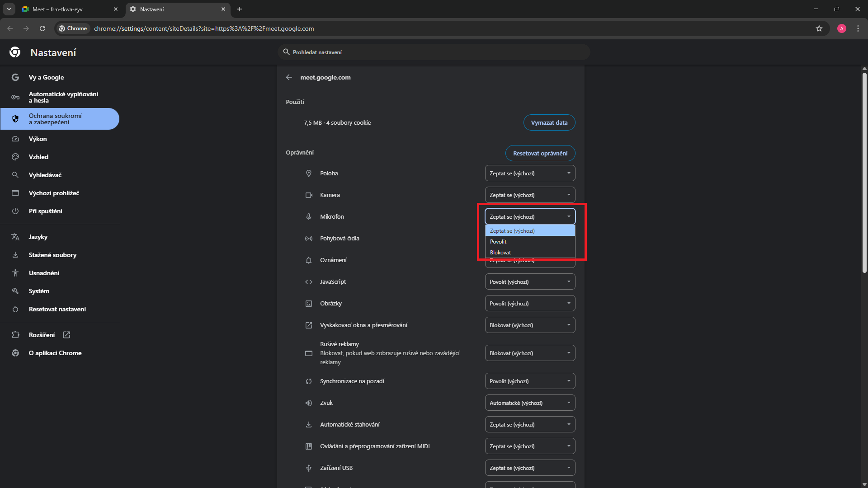868x488 pixels.
Task: Bookmark this page with the star icon
Action: coord(819,28)
